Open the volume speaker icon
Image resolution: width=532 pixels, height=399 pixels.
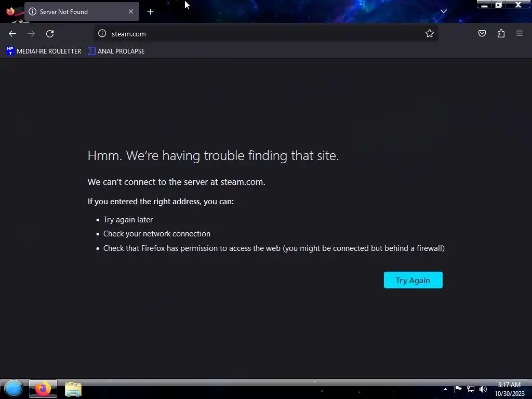[x=483, y=389]
